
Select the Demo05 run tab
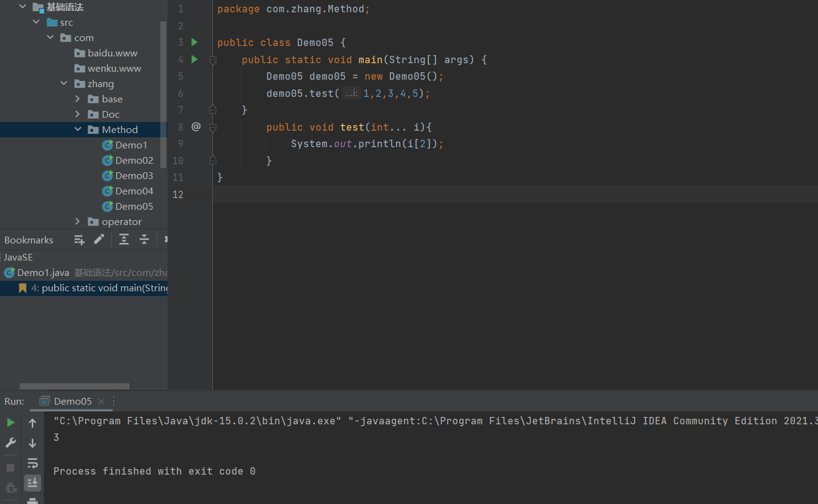pos(72,401)
